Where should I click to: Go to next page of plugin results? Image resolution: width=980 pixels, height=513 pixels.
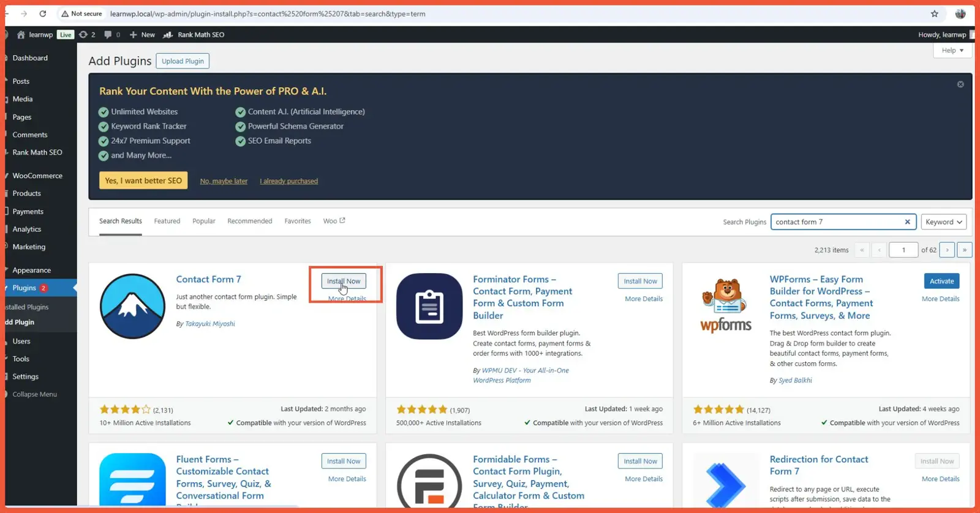click(947, 250)
